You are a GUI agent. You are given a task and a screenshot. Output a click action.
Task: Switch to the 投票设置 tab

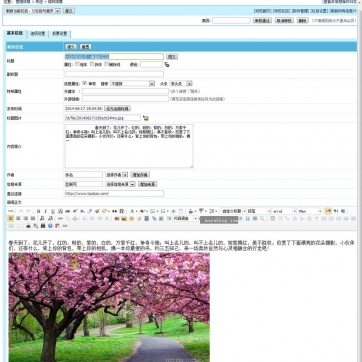point(60,34)
